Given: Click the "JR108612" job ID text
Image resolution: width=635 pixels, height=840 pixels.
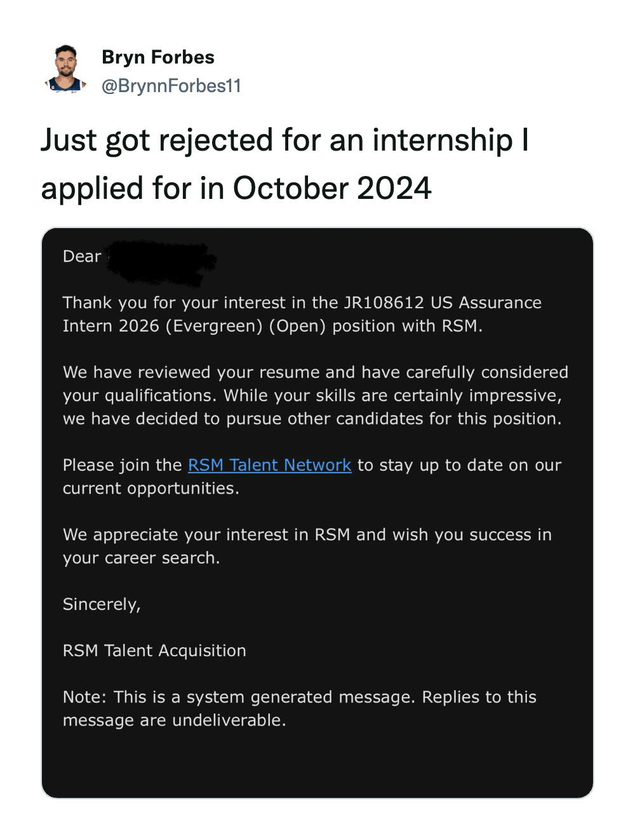Looking at the screenshot, I should (384, 302).
